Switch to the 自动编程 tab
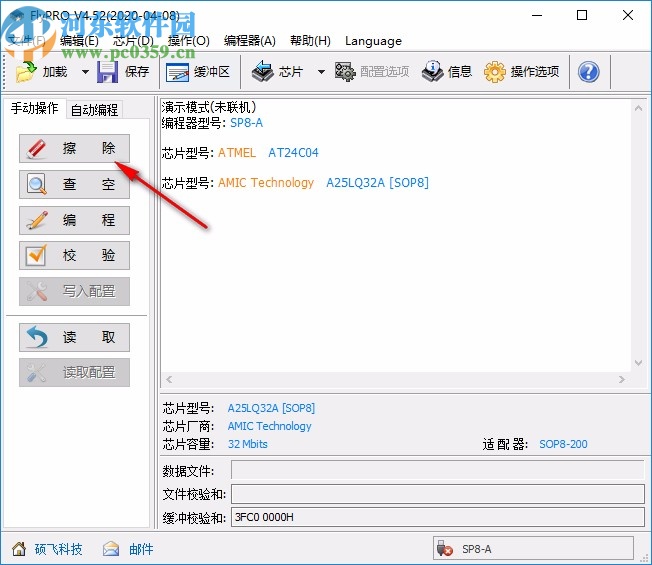The image size is (652, 565). coord(94,110)
